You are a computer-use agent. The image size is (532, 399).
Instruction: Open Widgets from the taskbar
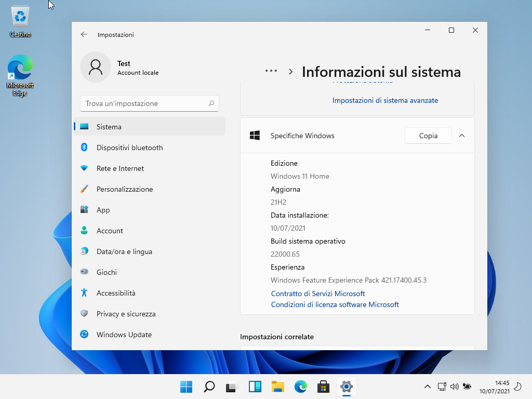(255, 387)
